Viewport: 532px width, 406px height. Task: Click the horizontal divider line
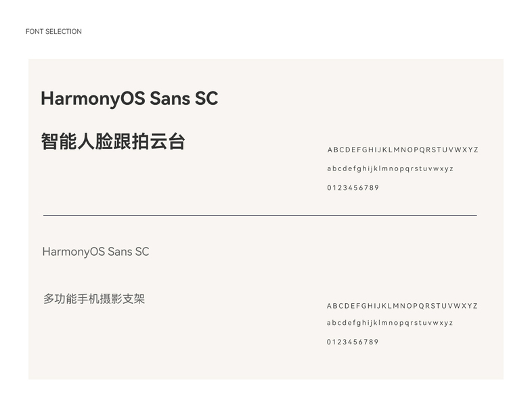click(260, 215)
